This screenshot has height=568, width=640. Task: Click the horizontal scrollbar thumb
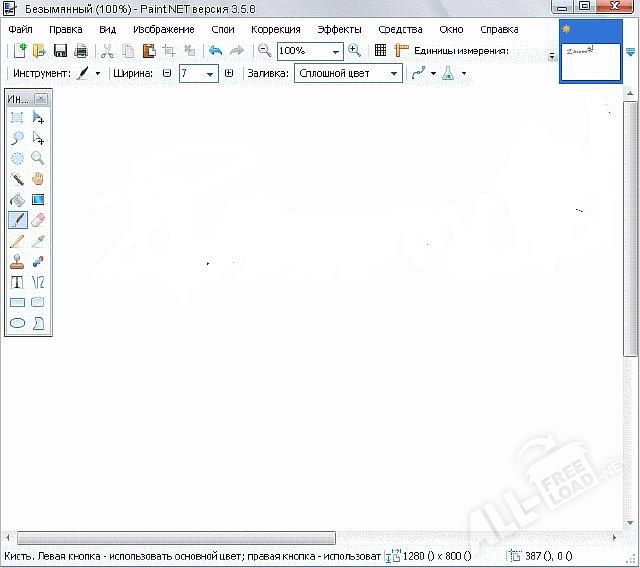point(176,538)
